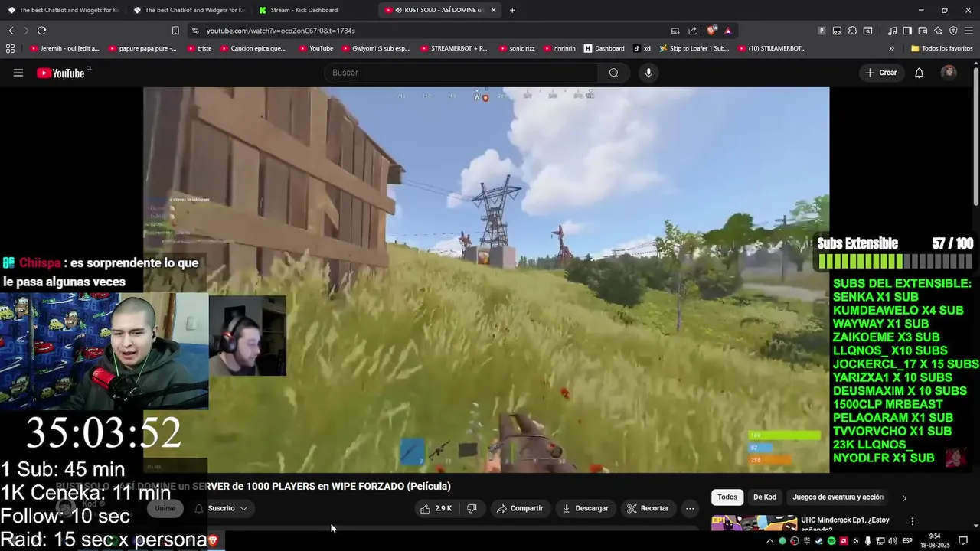Screen dimensions: 980x551
Task: Share this page from address bar
Action: coord(692,31)
